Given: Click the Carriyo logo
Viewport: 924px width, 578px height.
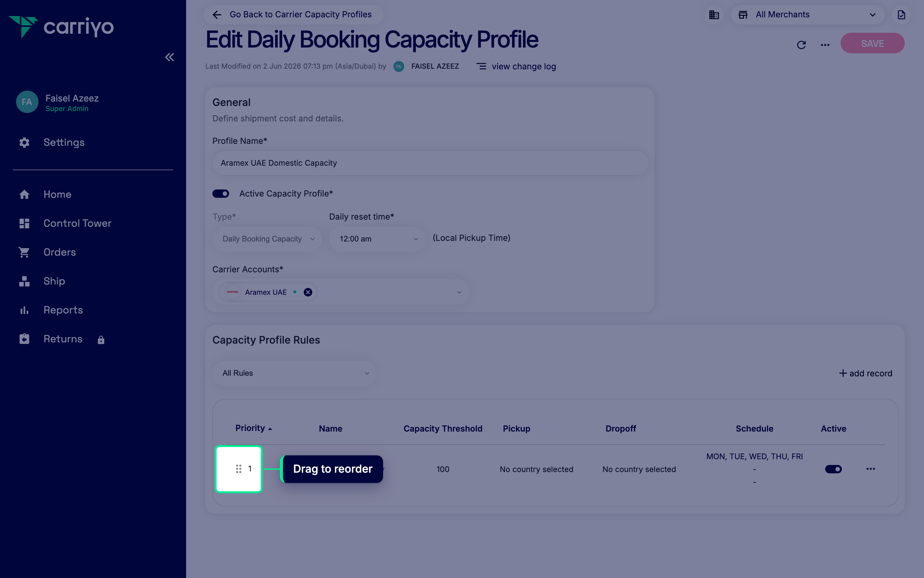Looking at the screenshot, I should [61, 27].
